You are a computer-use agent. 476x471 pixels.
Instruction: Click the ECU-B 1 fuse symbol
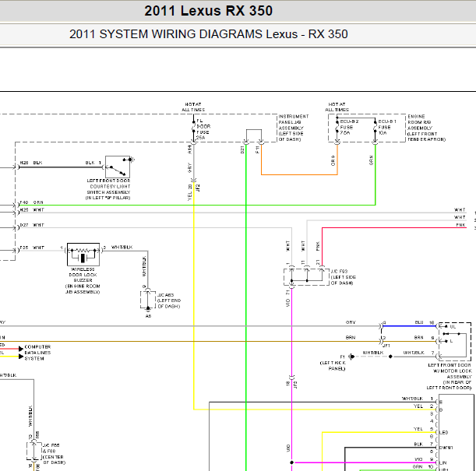pyautogui.click(x=376, y=127)
